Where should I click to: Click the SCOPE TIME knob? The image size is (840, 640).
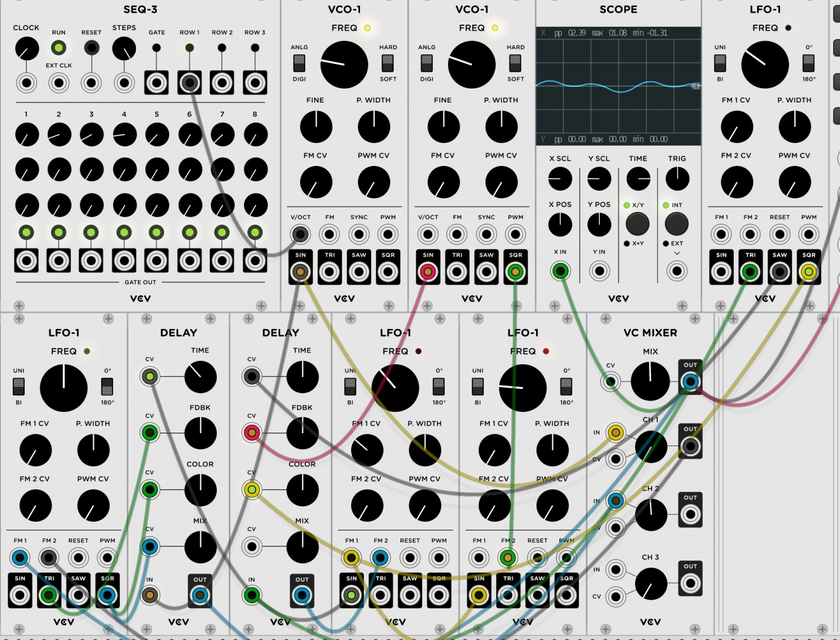point(638,179)
